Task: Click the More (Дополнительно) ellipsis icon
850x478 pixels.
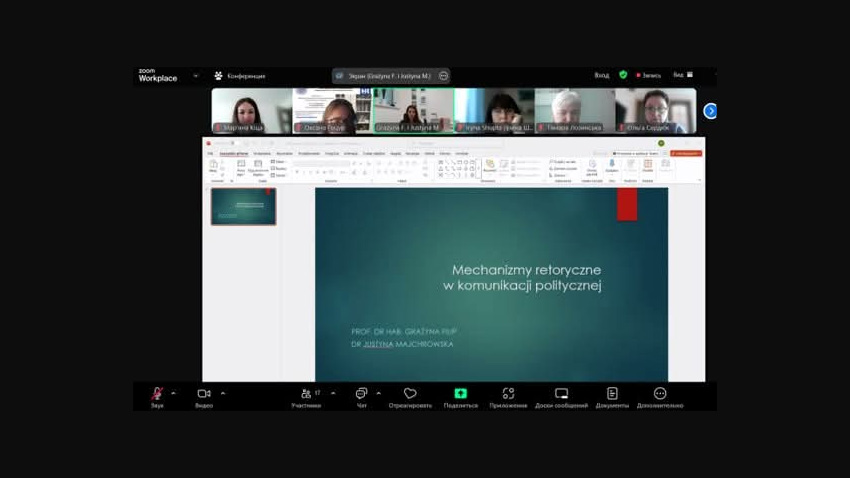Action: pyautogui.click(x=659, y=394)
